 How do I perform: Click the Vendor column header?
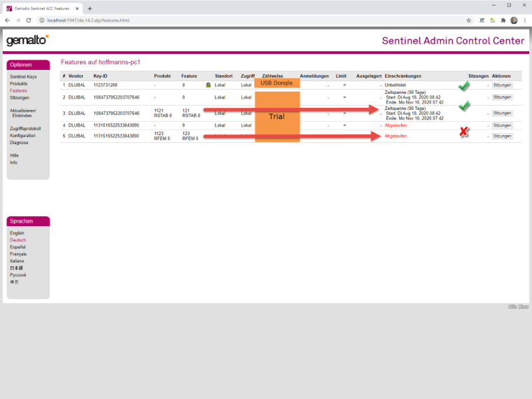point(76,76)
